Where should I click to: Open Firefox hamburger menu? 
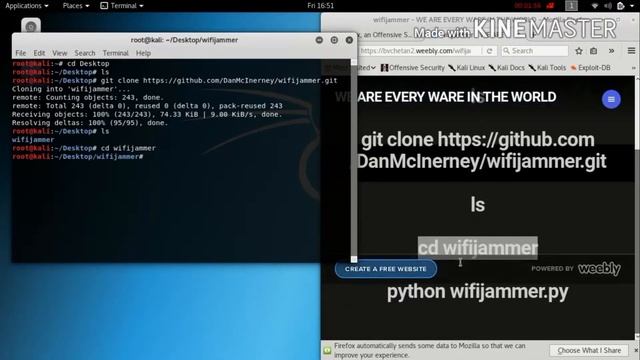pos(631,51)
